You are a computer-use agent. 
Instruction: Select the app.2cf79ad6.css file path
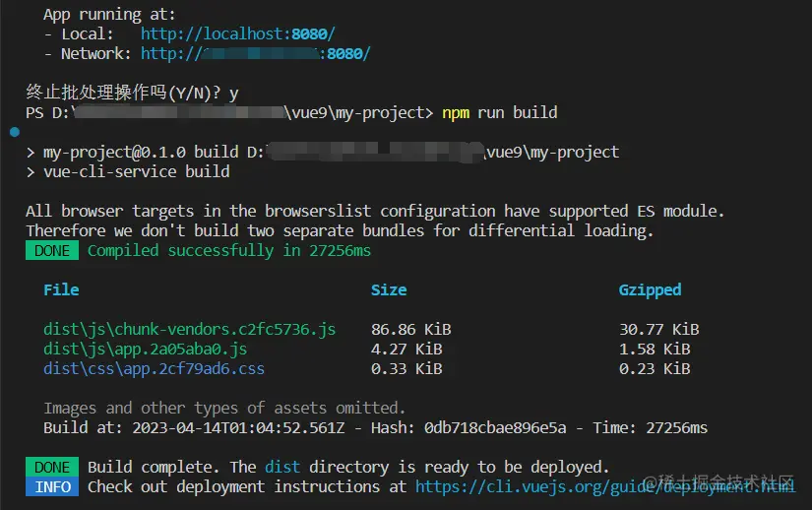154,368
